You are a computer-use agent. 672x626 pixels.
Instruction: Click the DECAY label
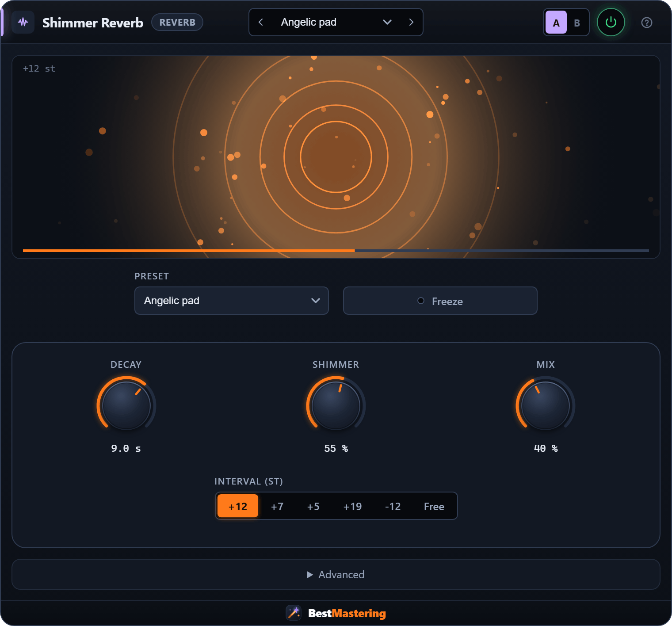(126, 365)
